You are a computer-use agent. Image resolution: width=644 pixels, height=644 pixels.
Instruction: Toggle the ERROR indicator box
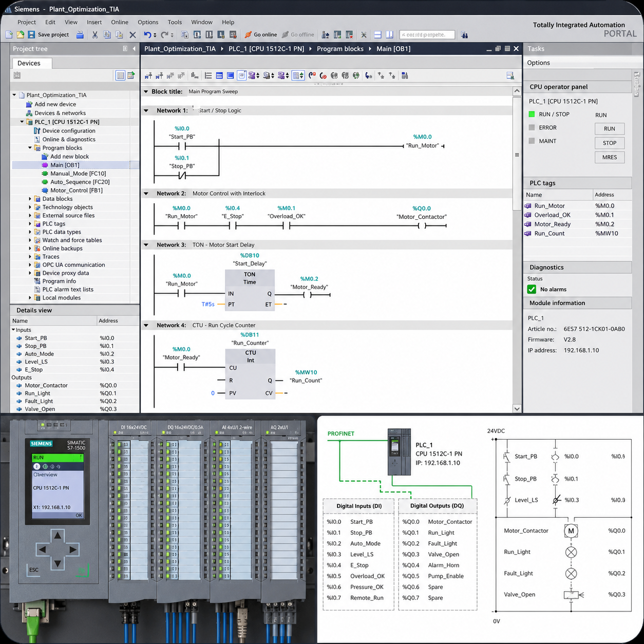tap(532, 127)
